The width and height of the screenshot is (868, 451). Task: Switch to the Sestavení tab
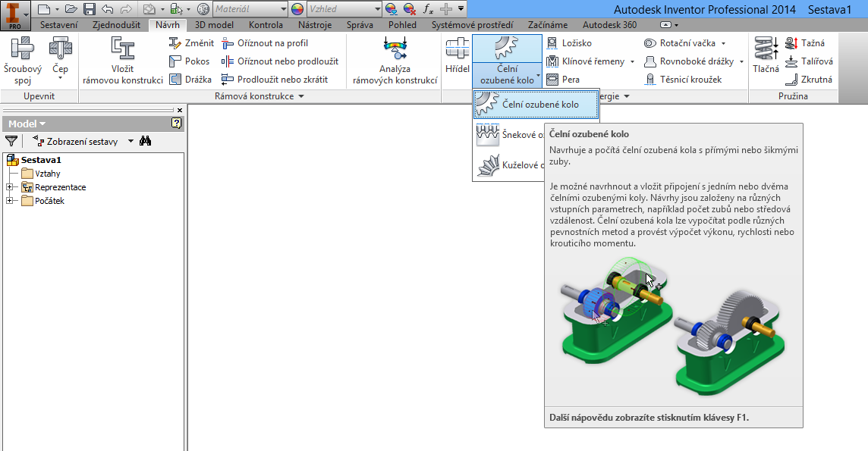pos(58,25)
